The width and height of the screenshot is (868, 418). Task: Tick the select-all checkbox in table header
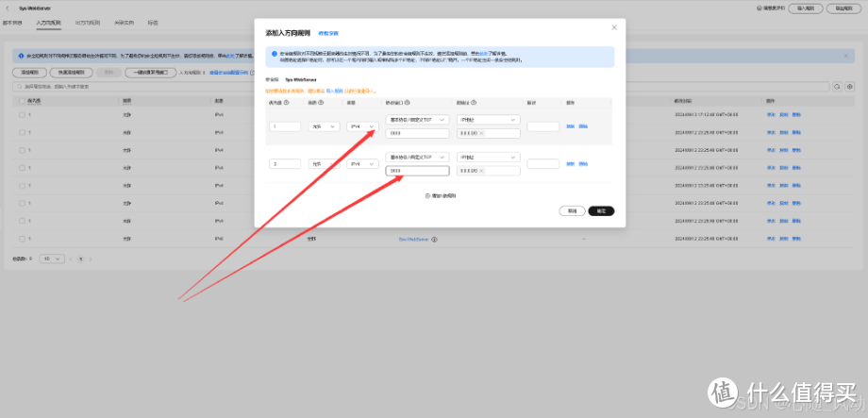pos(22,101)
